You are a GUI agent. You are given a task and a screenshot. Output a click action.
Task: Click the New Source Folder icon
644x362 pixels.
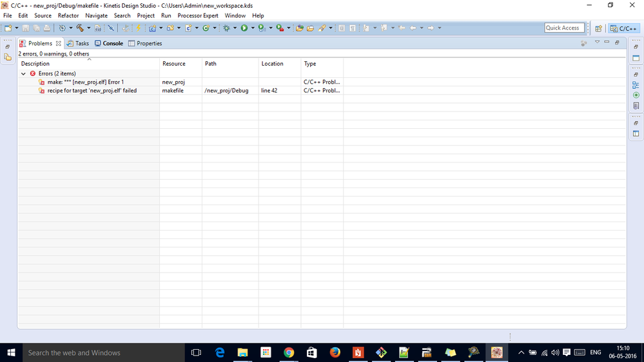[170, 28]
